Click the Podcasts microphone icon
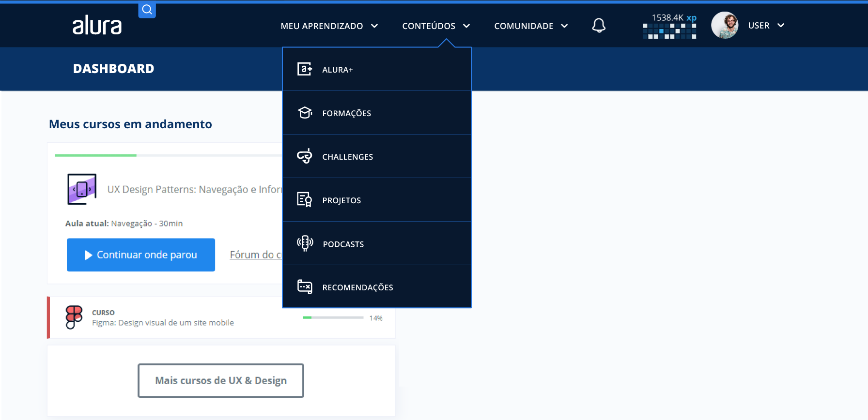Screen dimensions: 868x420 coord(305,243)
